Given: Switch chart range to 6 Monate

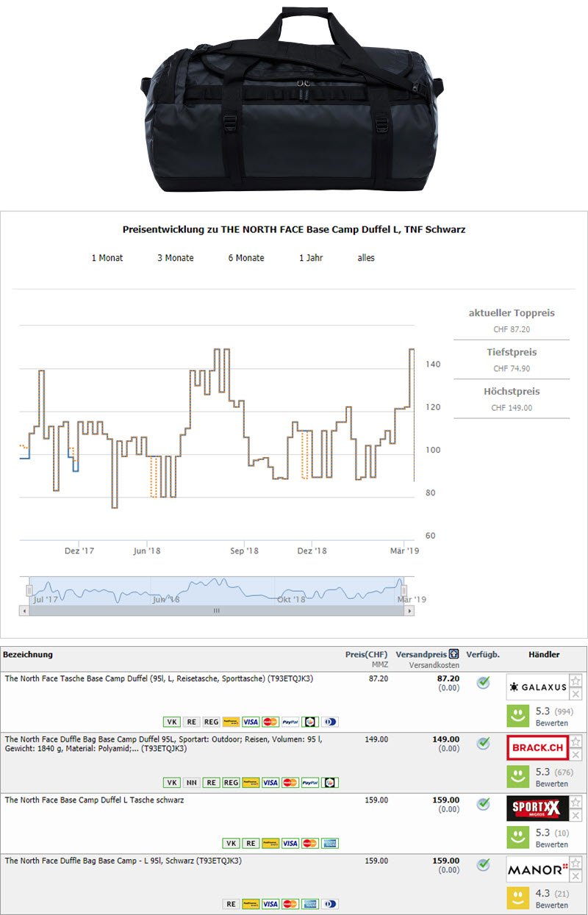Looking at the screenshot, I should click(246, 258).
